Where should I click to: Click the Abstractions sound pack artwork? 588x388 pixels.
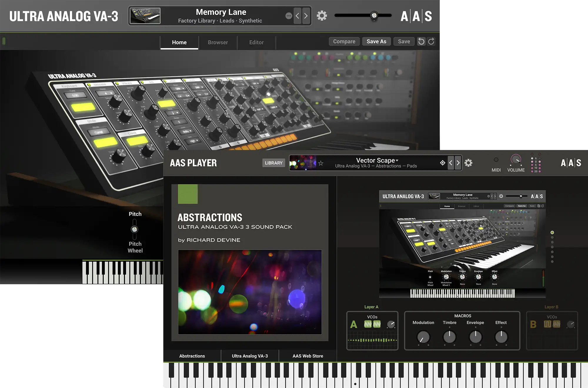pyautogui.click(x=250, y=292)
